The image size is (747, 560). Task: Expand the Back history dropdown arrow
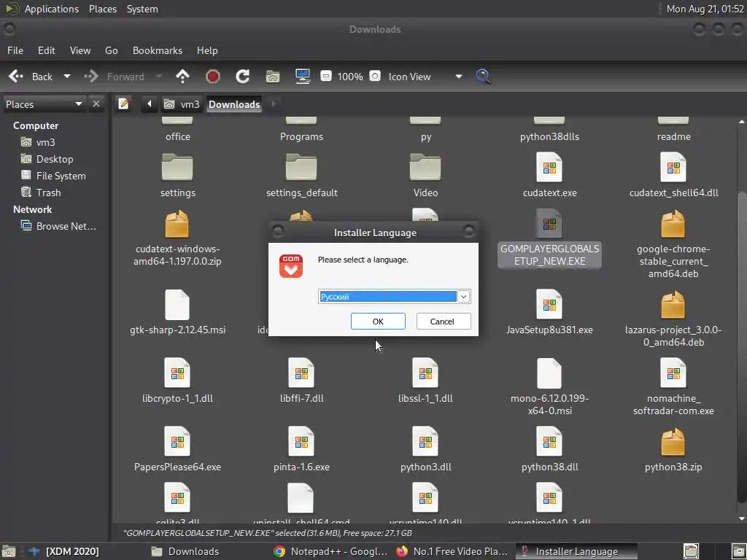pyautogui.click(x=66, y=77)
